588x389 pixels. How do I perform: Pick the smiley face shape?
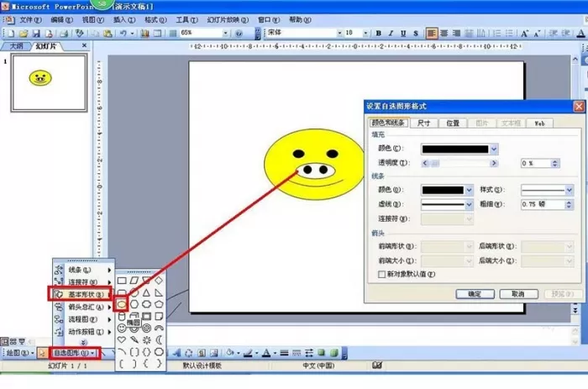coord(122,329)
